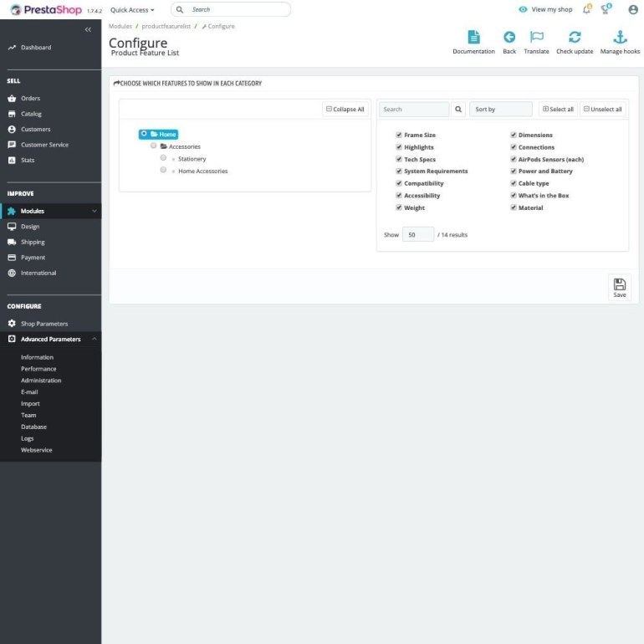Go back using the Back arrow icon
The image size is (644, 644).
click(509, 38)
